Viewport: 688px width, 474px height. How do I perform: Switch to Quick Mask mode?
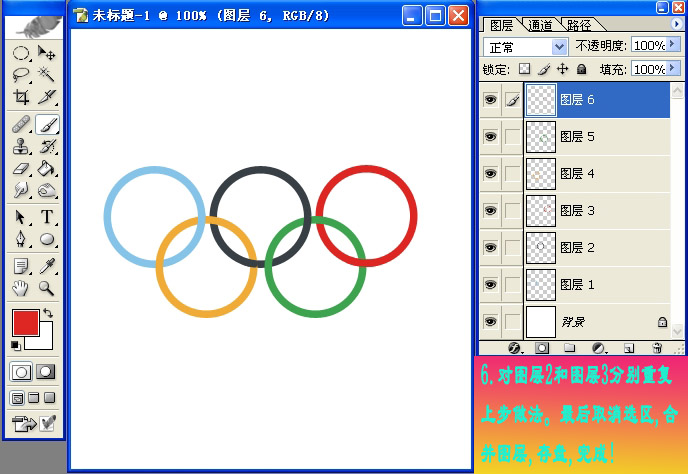[46, 372]
